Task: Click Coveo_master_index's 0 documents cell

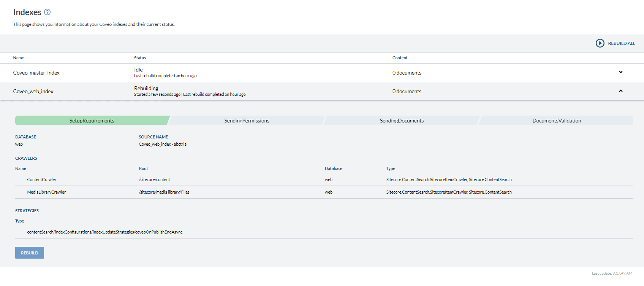Action: (x=407, y=73)
